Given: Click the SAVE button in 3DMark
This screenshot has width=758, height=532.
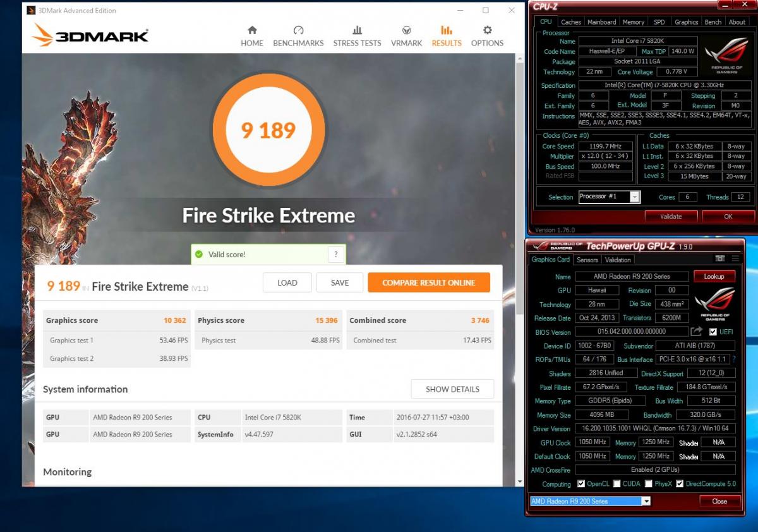Looking at the screenshot, I should click(x=340, y=282).
